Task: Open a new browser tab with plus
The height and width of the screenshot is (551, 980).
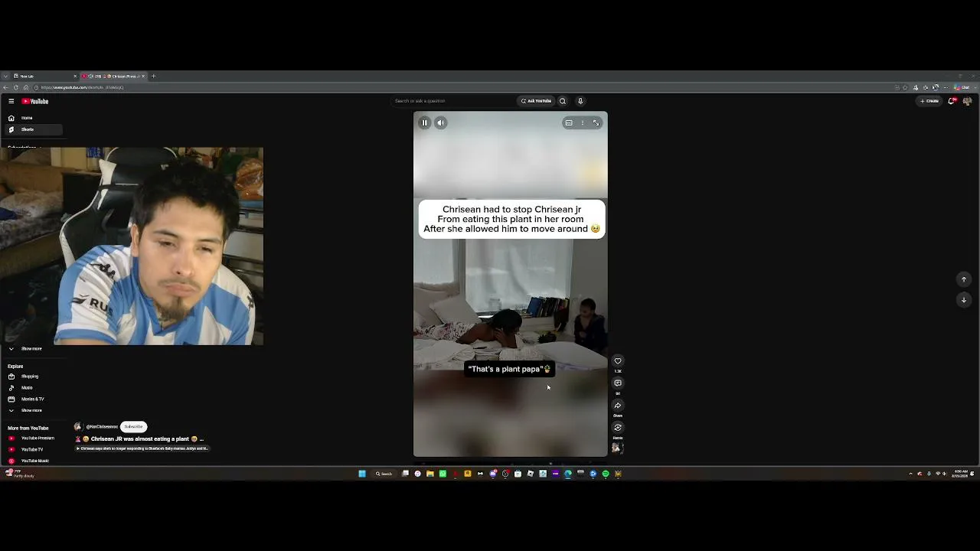Action: click(x=153, y=77)
